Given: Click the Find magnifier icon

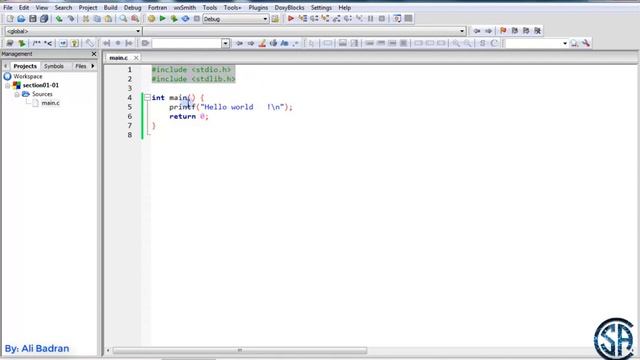Looking at the screenshot, I should [123, 19].
